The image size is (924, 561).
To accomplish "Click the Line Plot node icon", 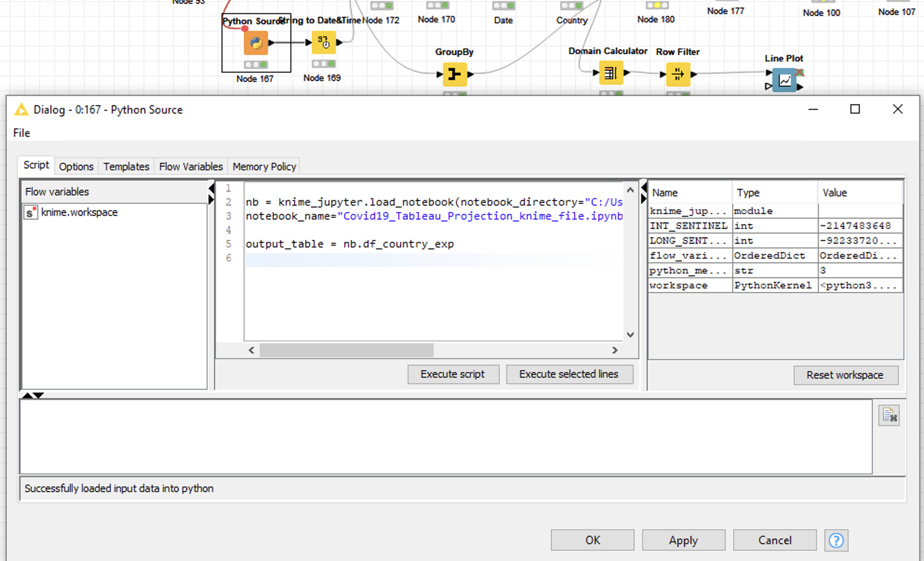I will tap(784, 80).
